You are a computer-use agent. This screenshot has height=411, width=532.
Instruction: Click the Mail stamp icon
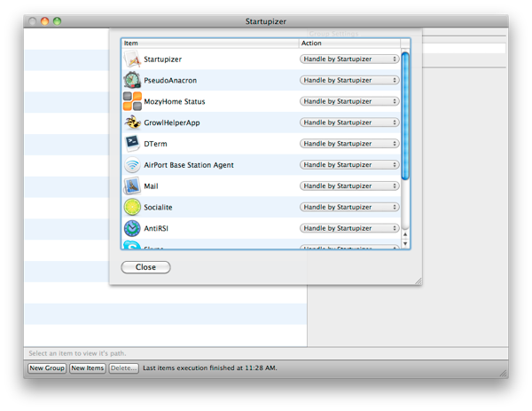tap(132, 186)
